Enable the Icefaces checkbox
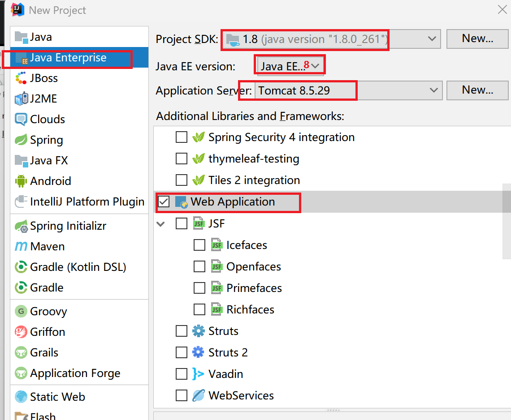 (x=199, y=245)
